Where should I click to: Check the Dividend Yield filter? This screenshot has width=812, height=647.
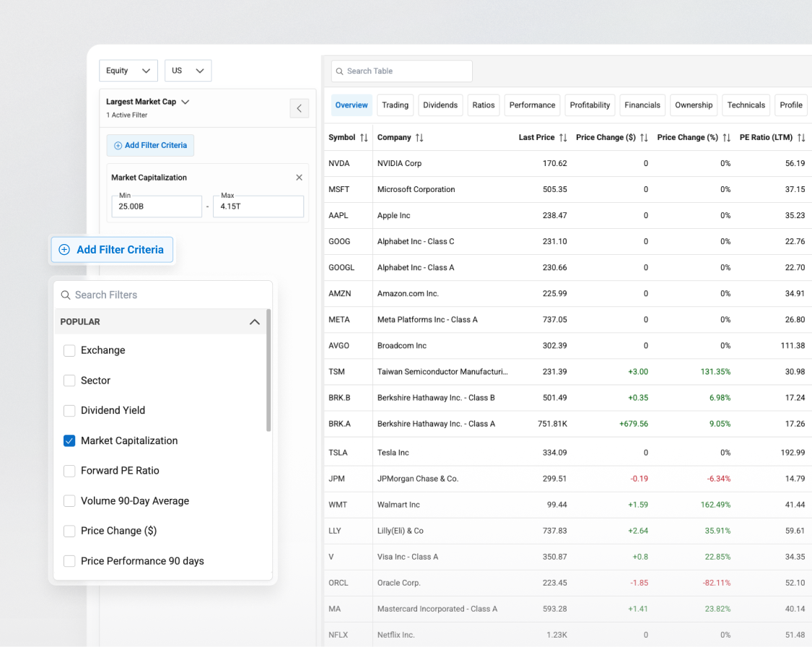[x=69, y=410]
